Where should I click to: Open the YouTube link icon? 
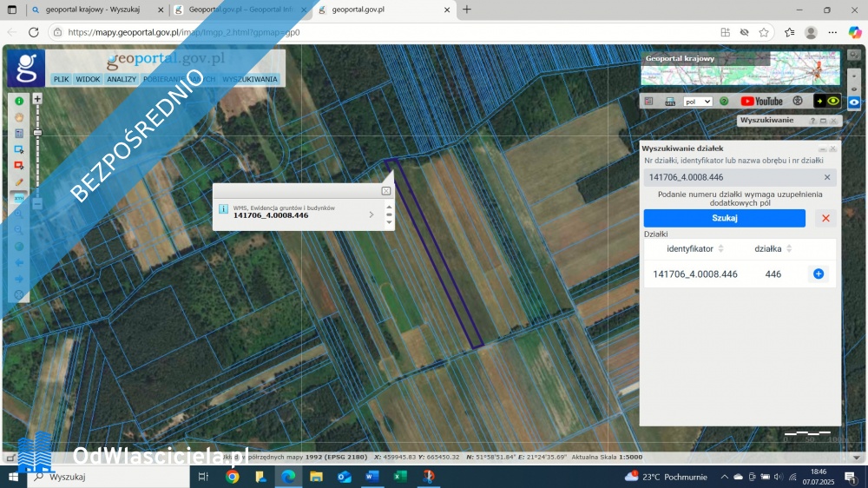[761, 102]
